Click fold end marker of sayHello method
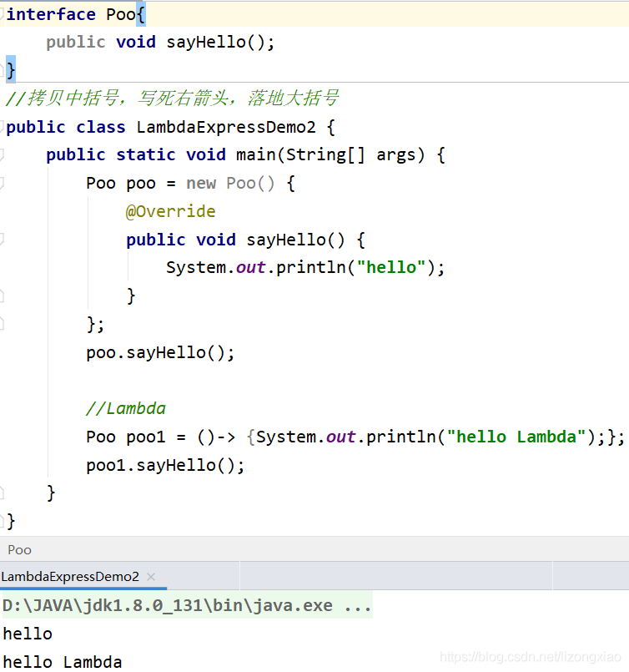629x672 pixels. click(x=2, y=296)
